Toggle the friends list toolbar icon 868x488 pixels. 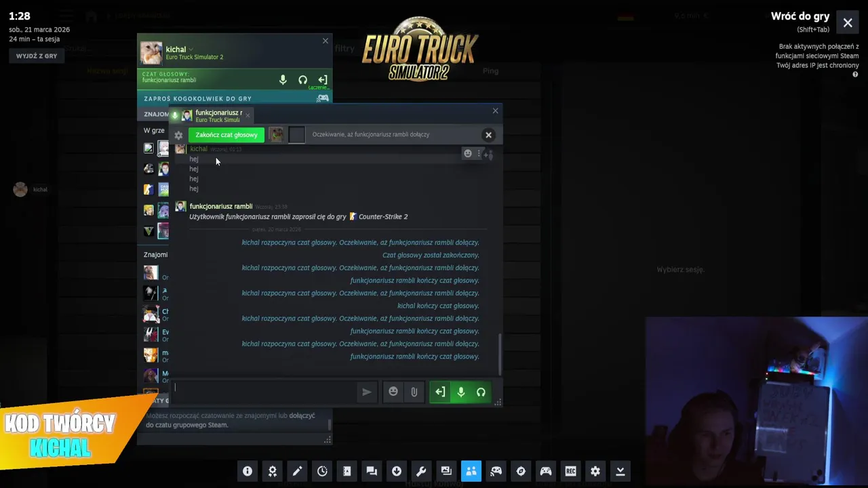tap(471, 471)
